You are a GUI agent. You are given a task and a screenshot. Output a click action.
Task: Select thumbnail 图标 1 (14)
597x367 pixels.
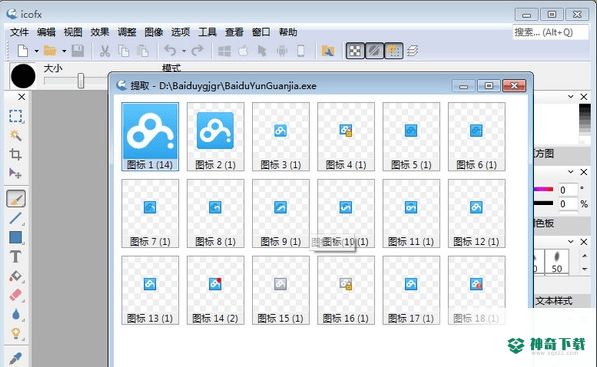pyautogui.click(x=150, y=136)
